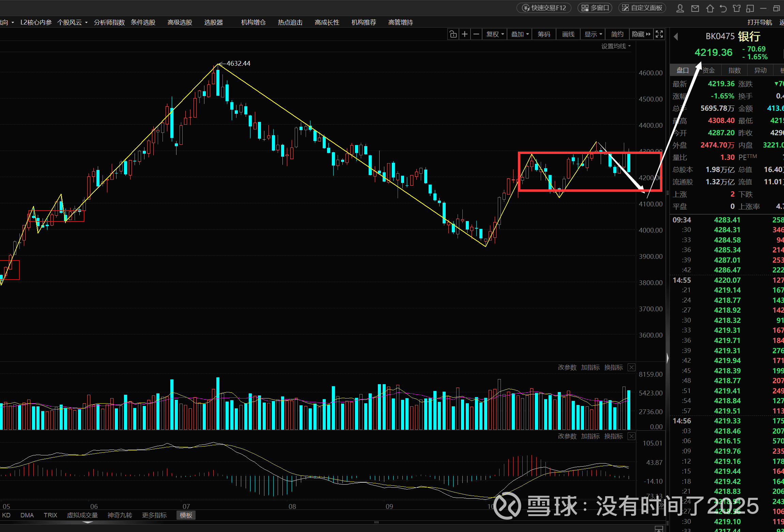Open the 叠加 overlay dropdown

pyautogui.click(x=520, y=34)
